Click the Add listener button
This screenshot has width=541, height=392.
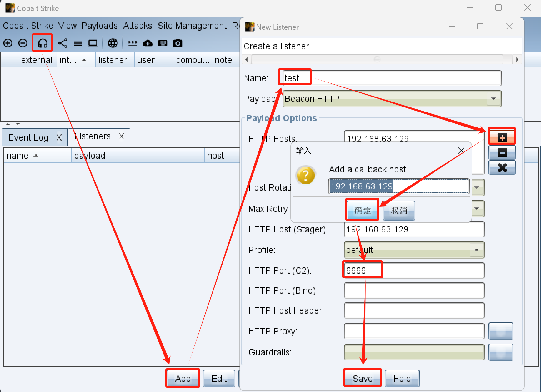[183, 379]
